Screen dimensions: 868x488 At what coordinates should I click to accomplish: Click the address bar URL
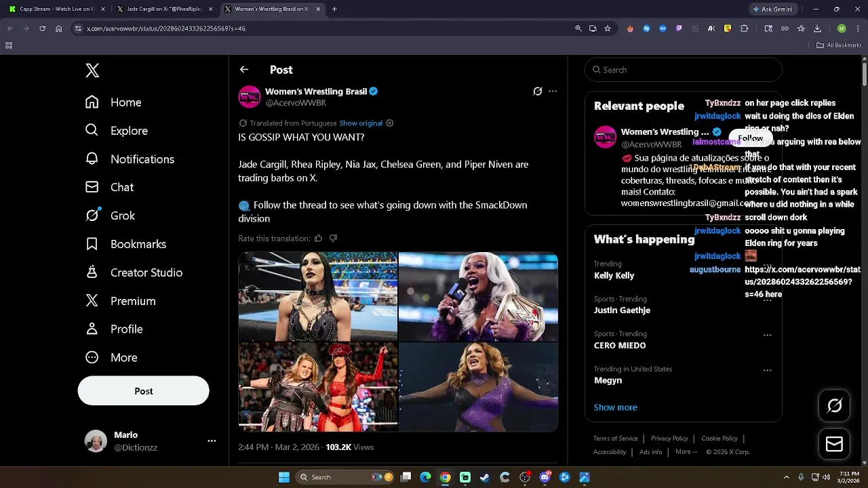click(x=166, y=28)
